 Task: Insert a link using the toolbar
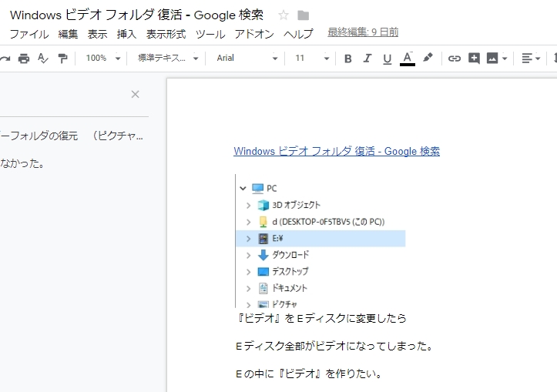455,59
